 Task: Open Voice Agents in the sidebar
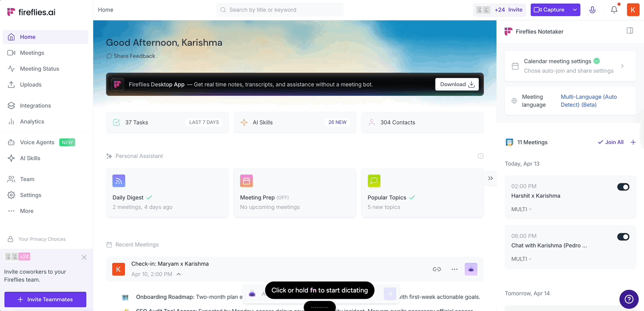point(45,142)
